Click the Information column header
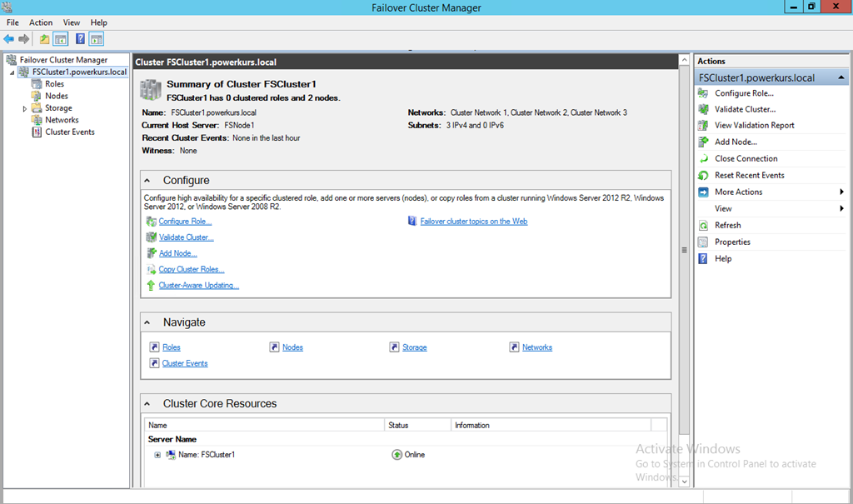This screenshot has width=853, height=504. coord(551,425)
